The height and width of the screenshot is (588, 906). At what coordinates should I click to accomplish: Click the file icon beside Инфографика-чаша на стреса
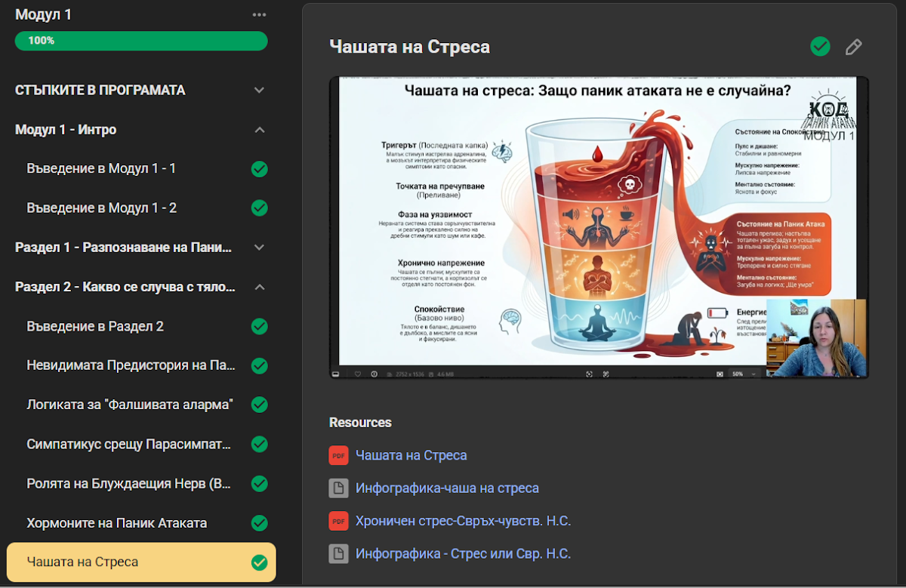click(x=338, y=488)
